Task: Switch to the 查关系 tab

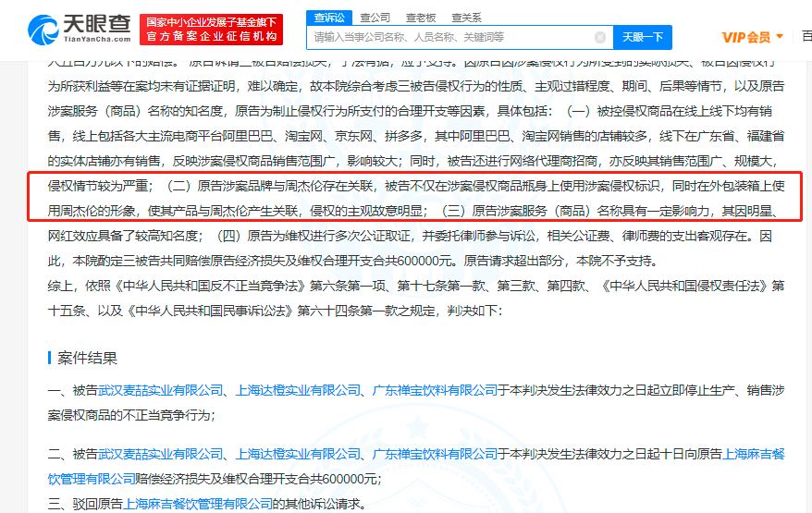Action: tap(466, 18)
